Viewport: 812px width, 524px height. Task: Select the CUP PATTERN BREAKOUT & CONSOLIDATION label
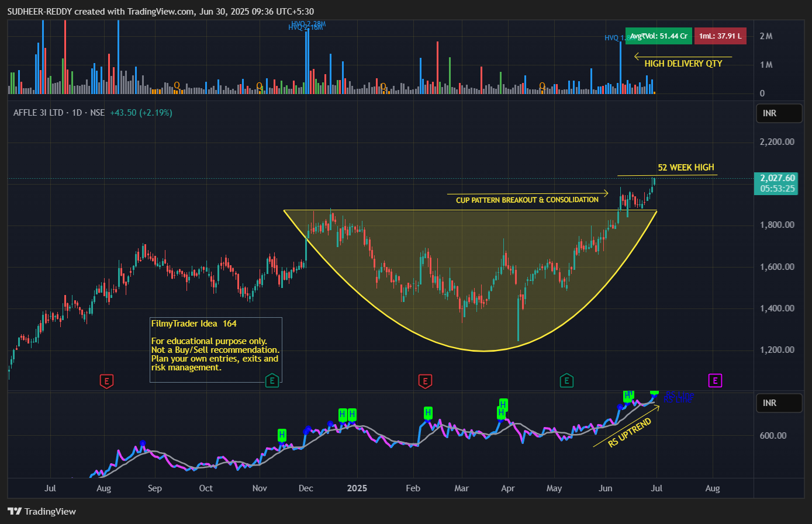click(527, 200)
